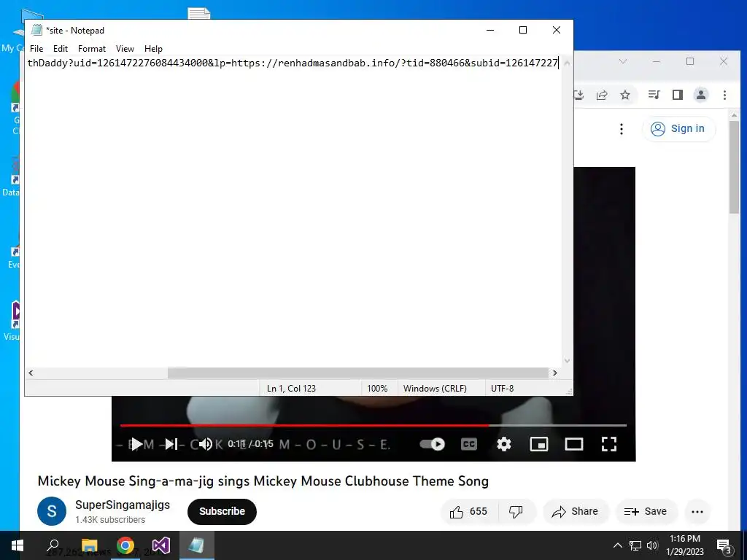Click the Notepad horizontal scrollbar right arrow
This screenshot has width=747, height=560.
point(554,373)
